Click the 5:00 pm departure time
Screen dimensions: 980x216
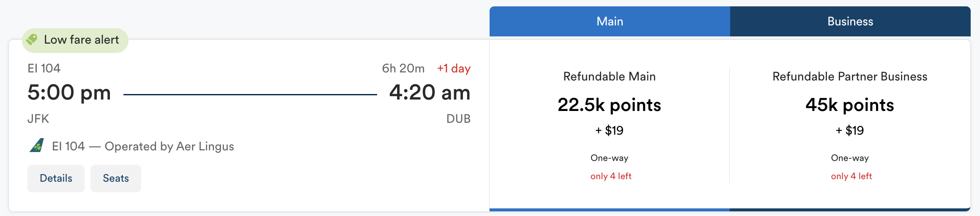[69, 92]
